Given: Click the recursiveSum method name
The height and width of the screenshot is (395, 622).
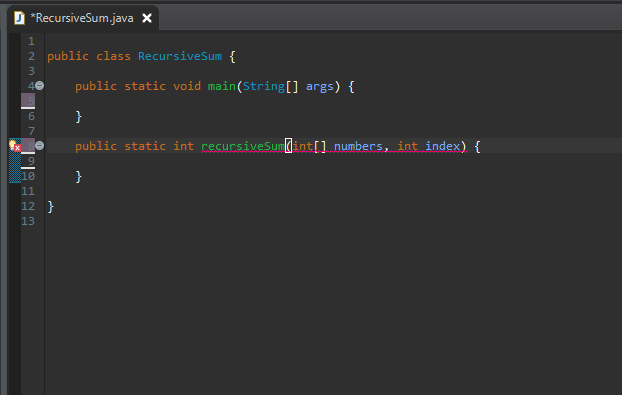Looking at the screenshot, I should coord(242,146).
